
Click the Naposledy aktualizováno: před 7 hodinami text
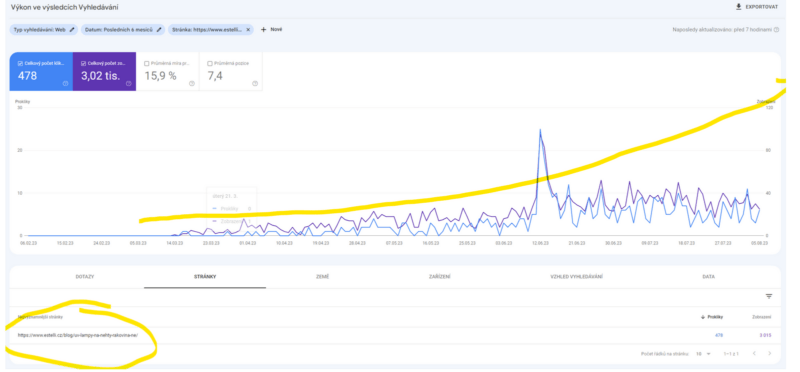pyautogui.click(x=722, y=30)
